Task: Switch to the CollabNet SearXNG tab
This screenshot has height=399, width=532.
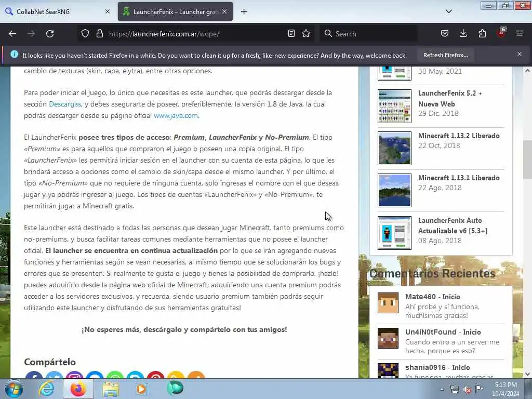Action: click(x=58, y=11)
